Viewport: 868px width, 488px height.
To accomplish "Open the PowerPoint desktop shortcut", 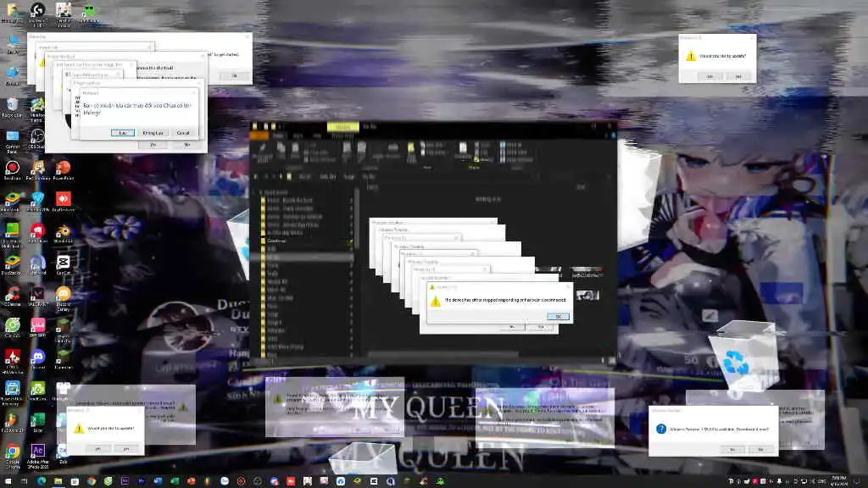I will [x=63, y=170].
